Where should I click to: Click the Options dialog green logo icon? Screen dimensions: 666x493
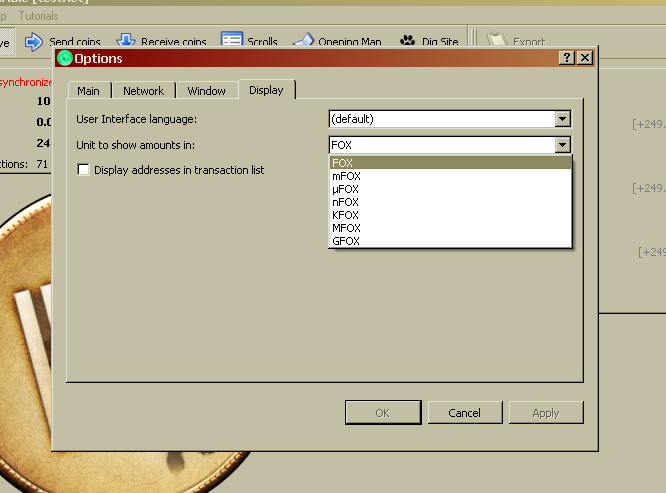point(65,58)
